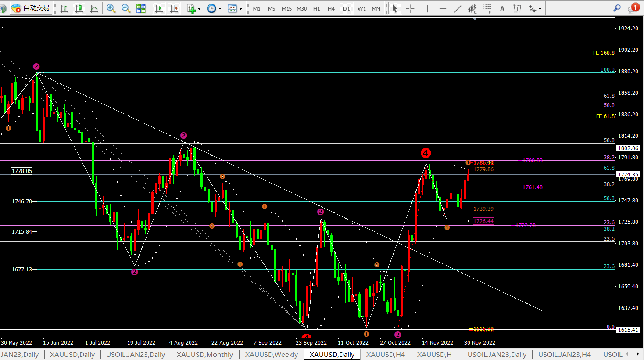Toggle chart auto scroll icon
The height and width of the screenshot is (360, 644).
159,8
